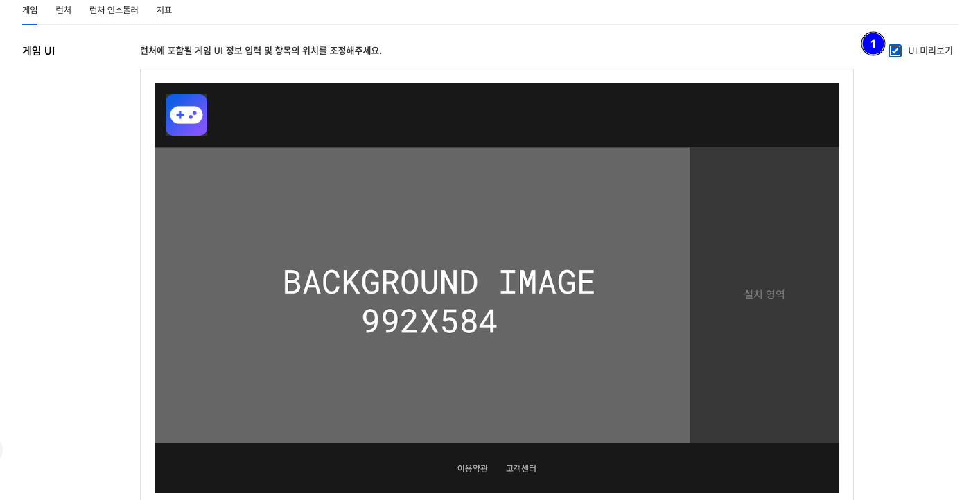
Task: Go to the 지표 tab
Action: [x=164, y=10]
